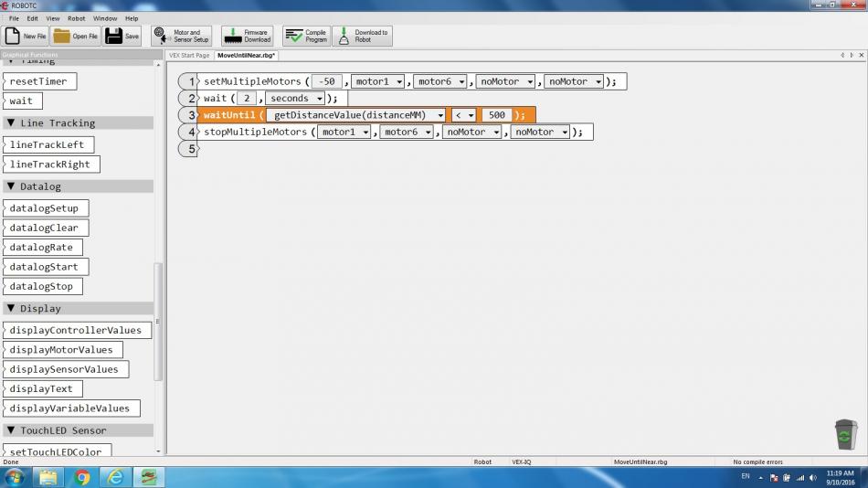Open the File menu

pos(14,18)
